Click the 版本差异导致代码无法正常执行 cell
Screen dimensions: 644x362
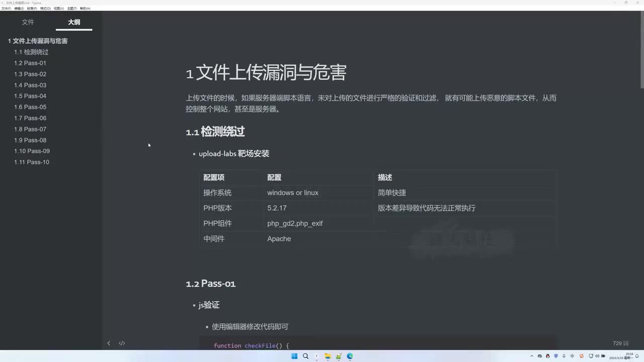[x=427, y=208]
